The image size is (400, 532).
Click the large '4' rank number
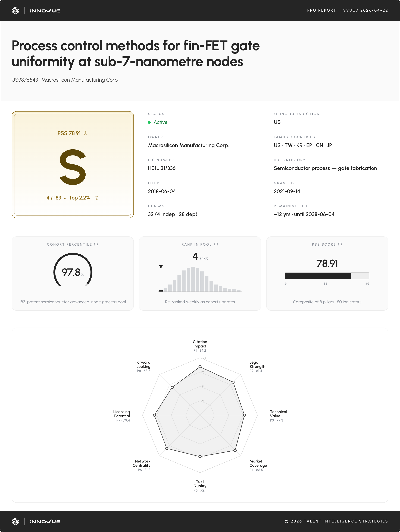[195, 256]
